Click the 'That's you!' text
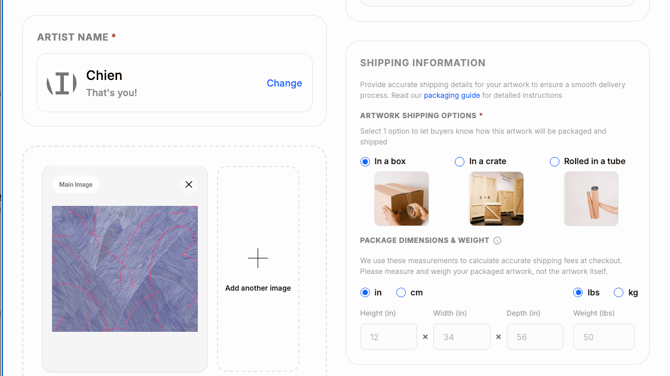 (112, 93)
